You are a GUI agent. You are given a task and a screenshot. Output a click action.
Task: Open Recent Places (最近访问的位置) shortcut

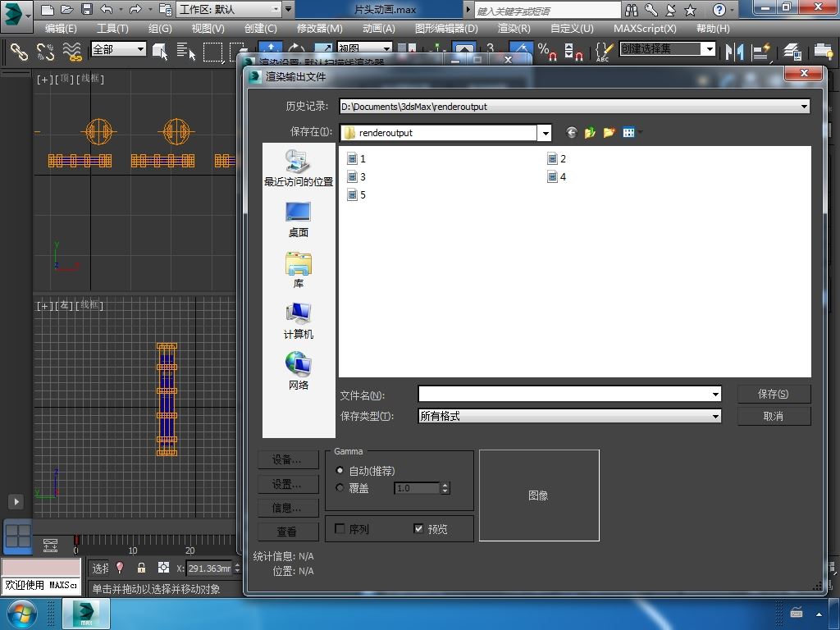click(298, 168)
